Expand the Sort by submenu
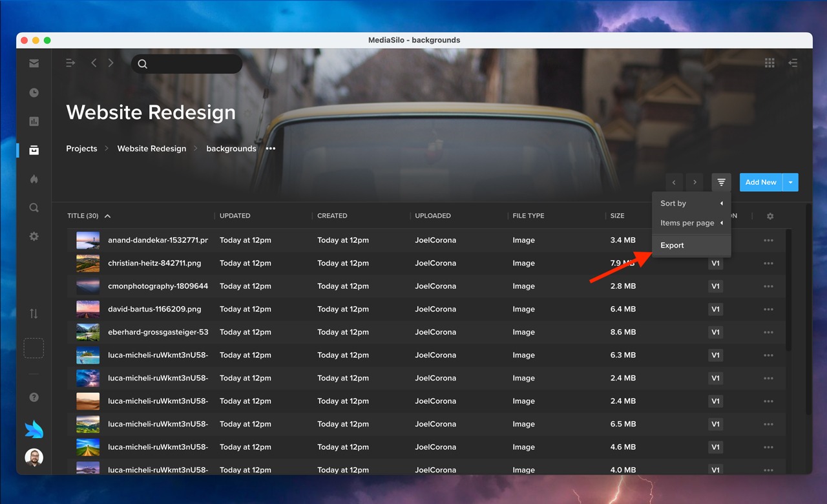Screen dimensions: 827x504 click(x=691, y=204)
